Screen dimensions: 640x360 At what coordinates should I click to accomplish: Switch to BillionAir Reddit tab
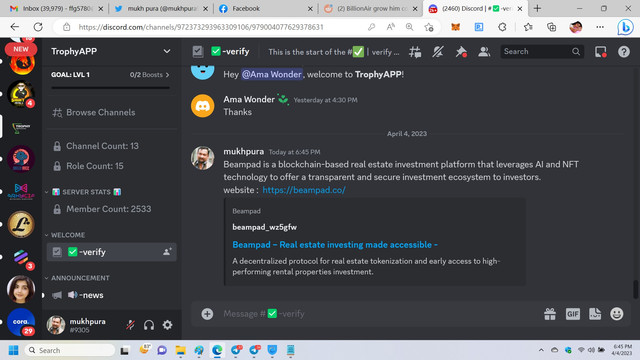click(371, 9)
